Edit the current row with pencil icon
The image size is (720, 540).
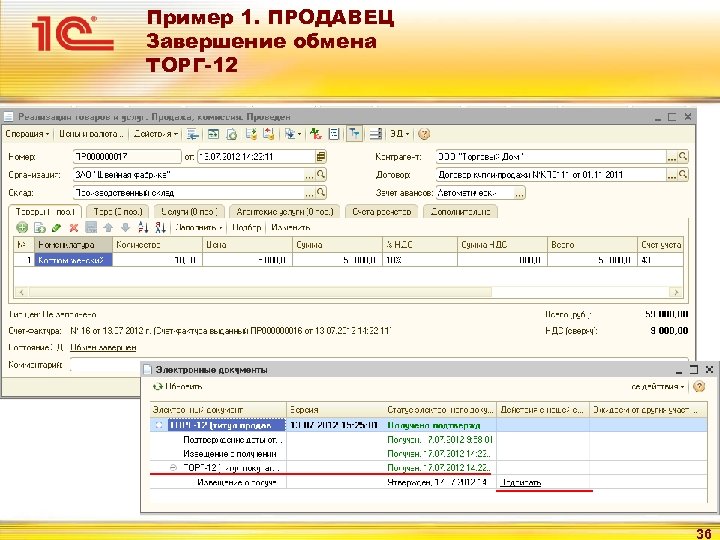pyautogui.click(x=56, y=227)
